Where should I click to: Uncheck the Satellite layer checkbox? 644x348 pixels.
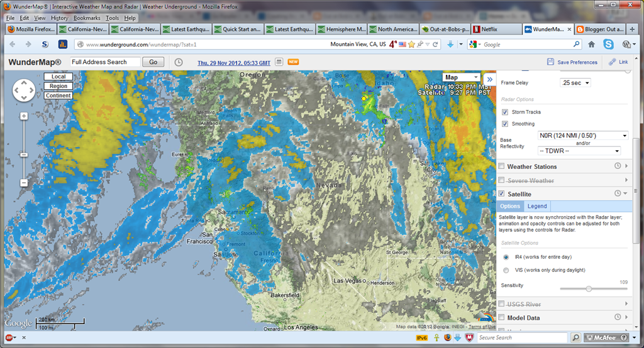[501, 193]
